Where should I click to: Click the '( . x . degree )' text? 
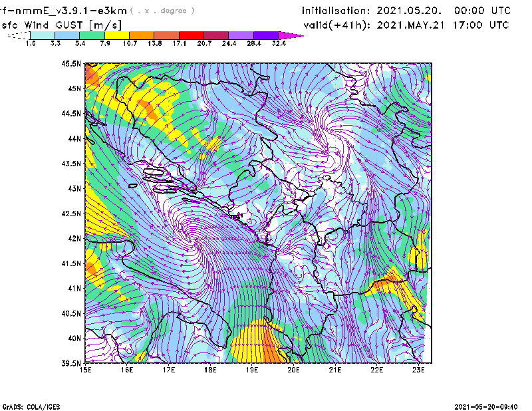162,11
